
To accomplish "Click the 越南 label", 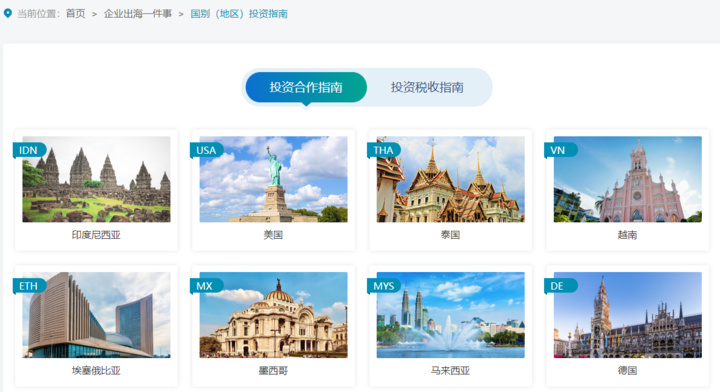I will coord(627,235).
